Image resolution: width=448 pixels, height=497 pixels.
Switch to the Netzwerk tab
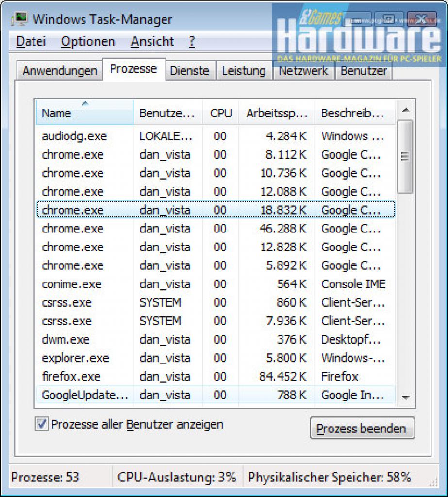click(303, 70)
